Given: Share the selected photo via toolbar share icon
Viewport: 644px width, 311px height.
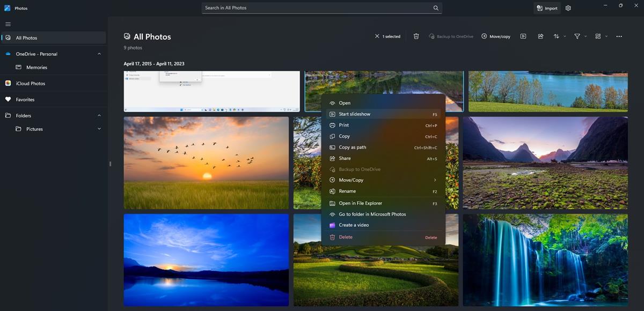Looking at the screenshot, I should pos(540,36).
